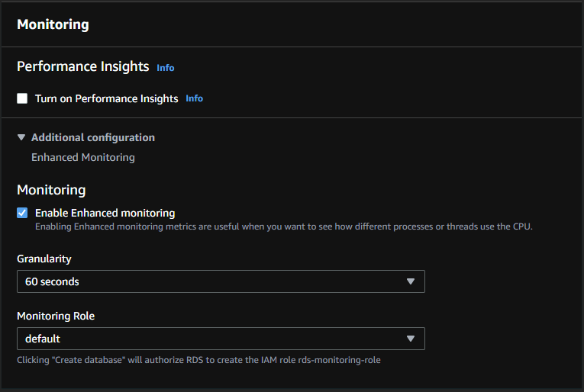Screen dimensions: 584x392
Task: Click the Granularity field label
Action: [x=44, y=259]
